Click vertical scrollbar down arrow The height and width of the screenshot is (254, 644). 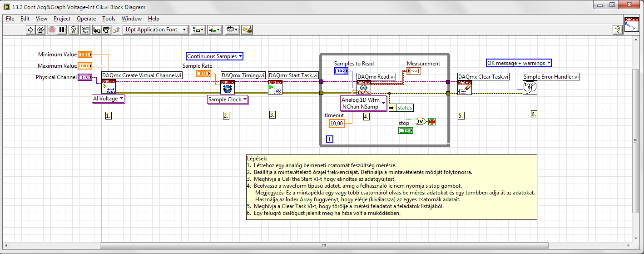point(635,238)
